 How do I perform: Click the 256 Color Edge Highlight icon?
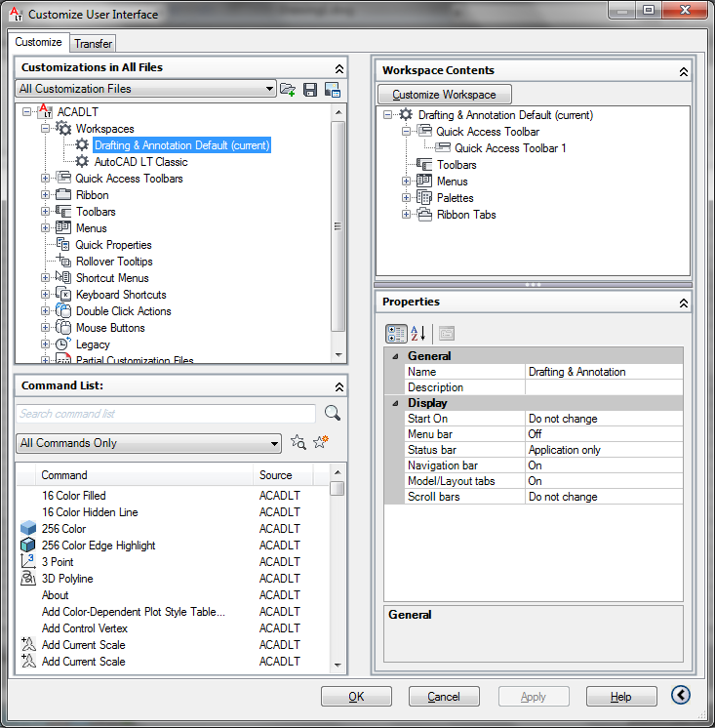click(28, 546)
